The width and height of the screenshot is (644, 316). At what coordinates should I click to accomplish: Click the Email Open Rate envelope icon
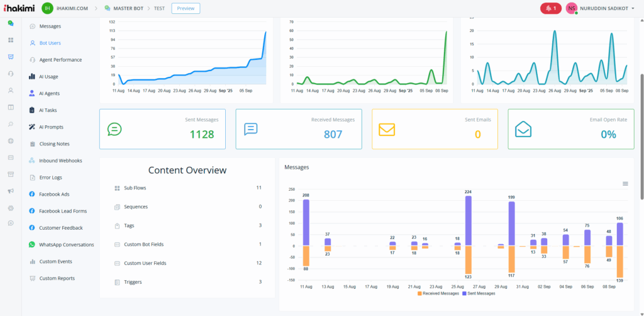click(523, 129)
